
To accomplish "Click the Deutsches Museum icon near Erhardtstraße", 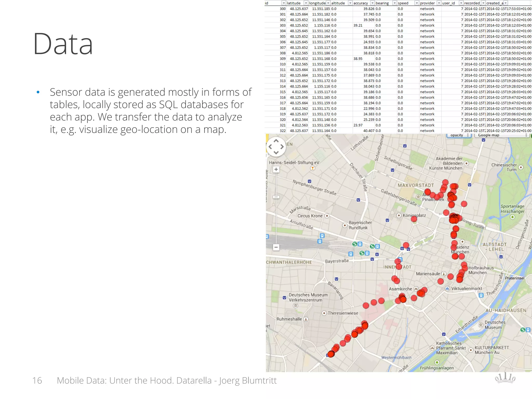I will (481, 325).
